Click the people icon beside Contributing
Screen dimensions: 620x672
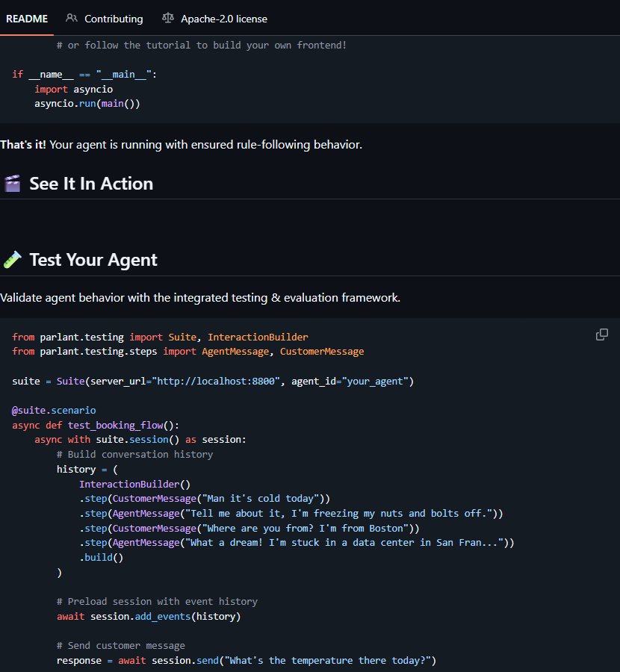point(72,18)
